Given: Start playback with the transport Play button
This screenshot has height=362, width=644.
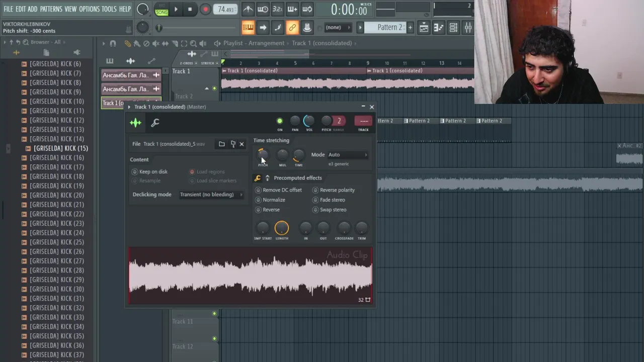Looking at the screenshot, I should point(176,9).
